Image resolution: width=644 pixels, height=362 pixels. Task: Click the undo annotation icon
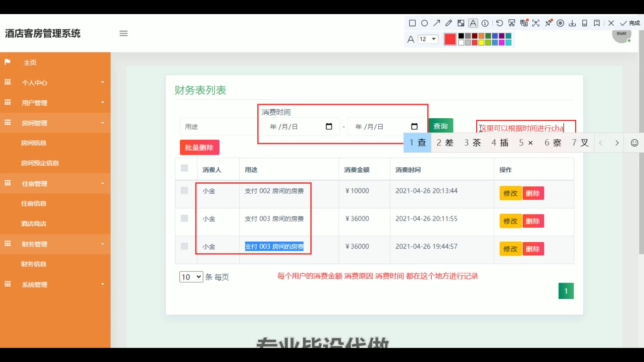point(499,23)
